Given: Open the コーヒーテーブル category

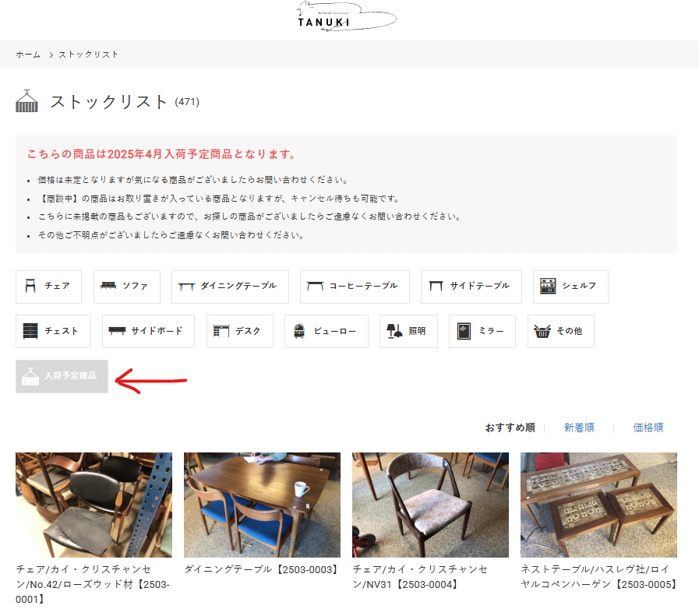Looking at the screenshot, I should coord(354,287).
